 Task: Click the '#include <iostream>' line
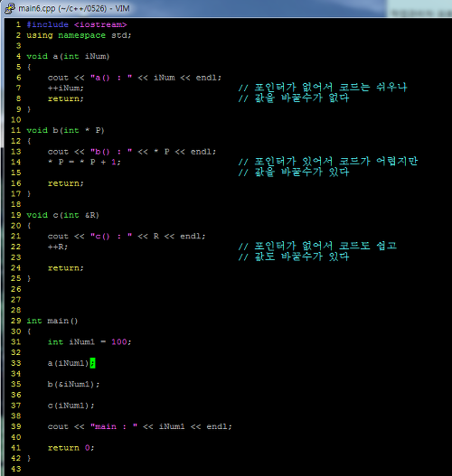(77, 24)
